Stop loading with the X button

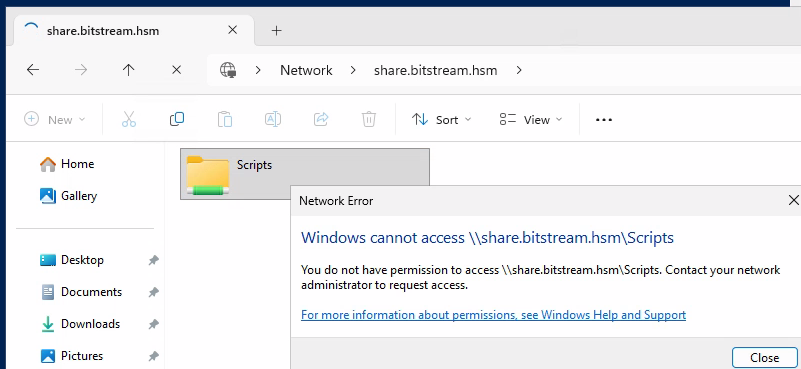tap(176, 70)
